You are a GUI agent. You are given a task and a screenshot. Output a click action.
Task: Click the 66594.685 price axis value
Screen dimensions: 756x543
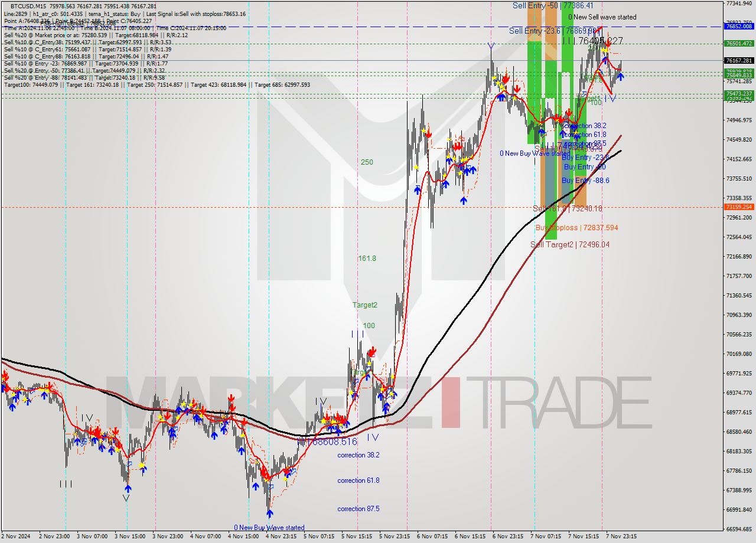point(739,529)
